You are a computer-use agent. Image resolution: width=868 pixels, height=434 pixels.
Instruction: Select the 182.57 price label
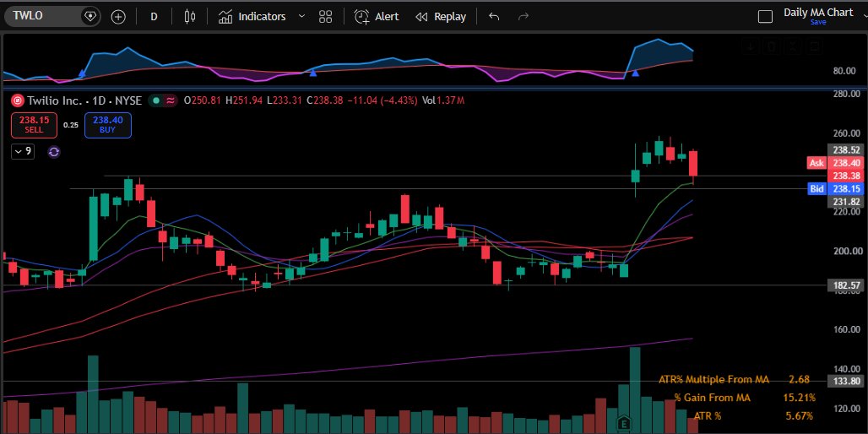(x=846, y=285)
